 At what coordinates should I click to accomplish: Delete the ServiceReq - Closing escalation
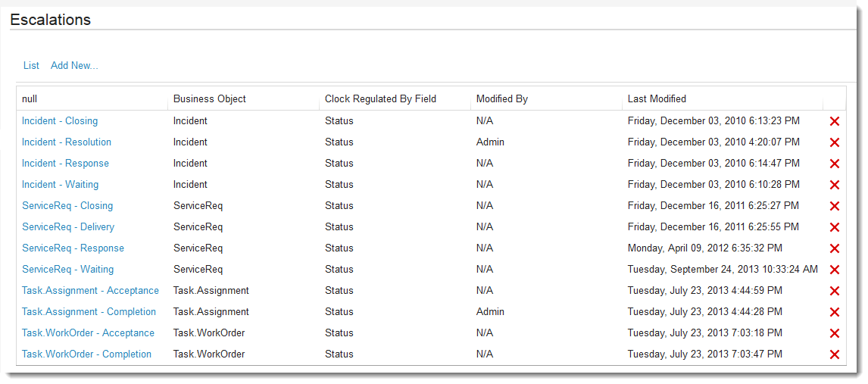click(x=835, y=206)
